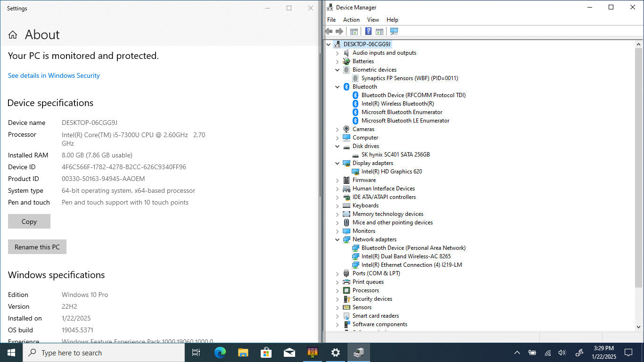Screen dimensions: 644x362
Task: Click the Copy button under Device specifications
Action: [x=29, y=222]
